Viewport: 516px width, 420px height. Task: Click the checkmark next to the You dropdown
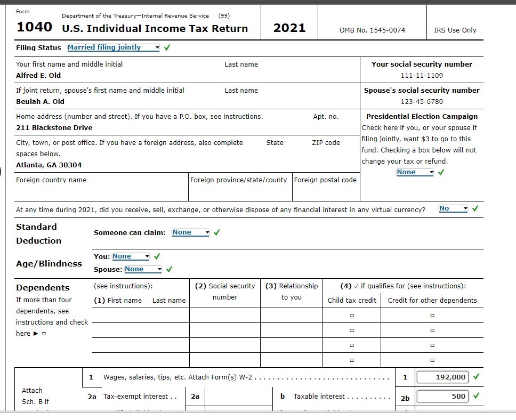pyautogui.click(x=156, y=256)
